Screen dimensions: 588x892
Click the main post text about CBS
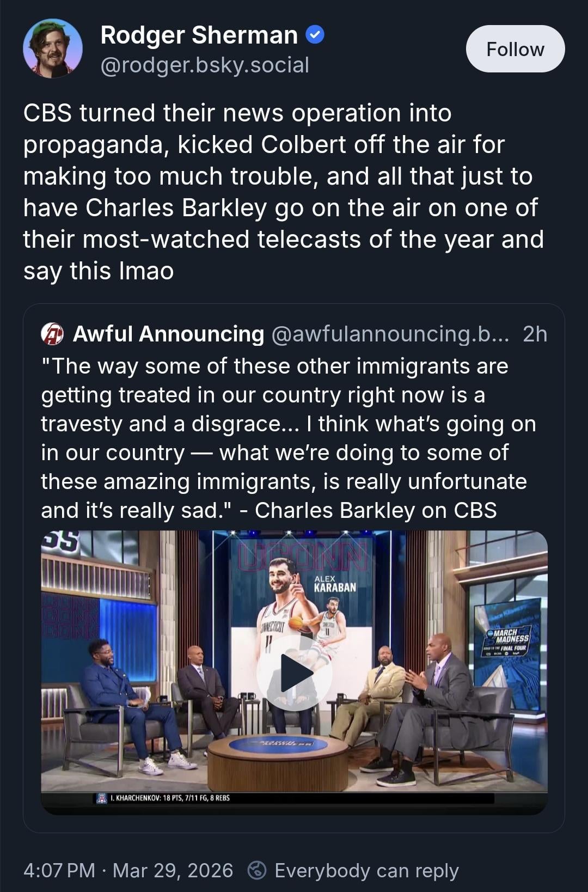tap(283, 192)
